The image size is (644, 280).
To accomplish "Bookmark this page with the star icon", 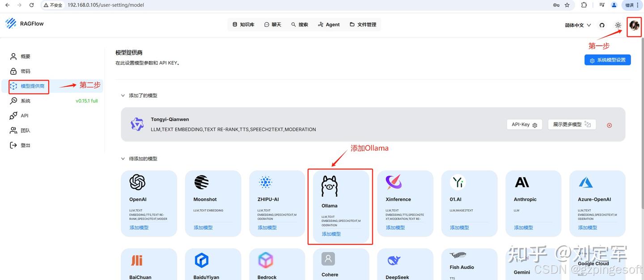I will pos(567,5).
